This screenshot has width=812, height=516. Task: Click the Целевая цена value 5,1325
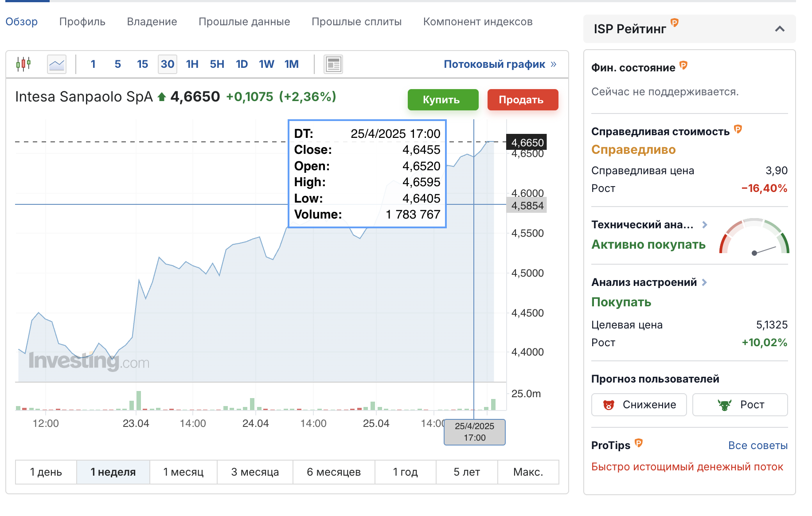click(772, 325)
